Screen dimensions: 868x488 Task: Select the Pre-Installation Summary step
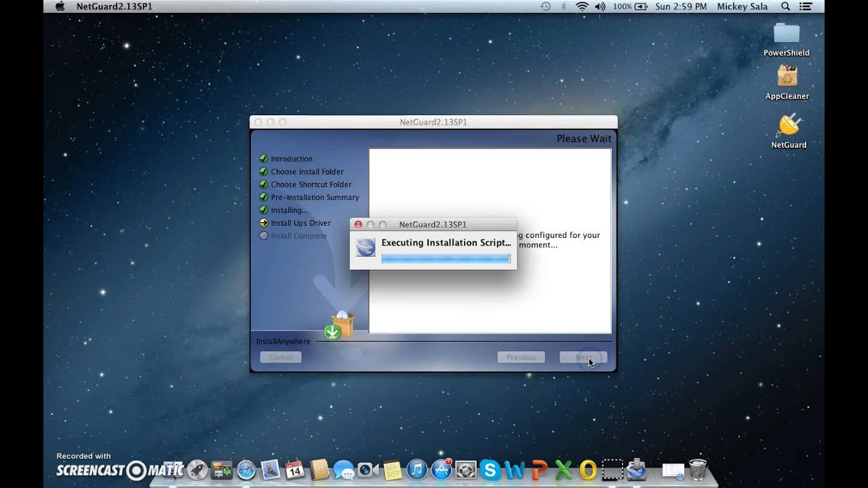click(315, 197)
